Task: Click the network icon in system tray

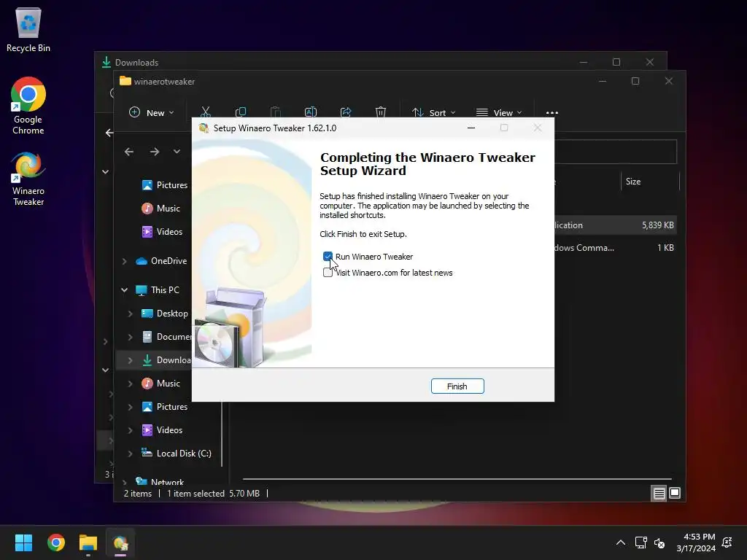Action: 640,542
